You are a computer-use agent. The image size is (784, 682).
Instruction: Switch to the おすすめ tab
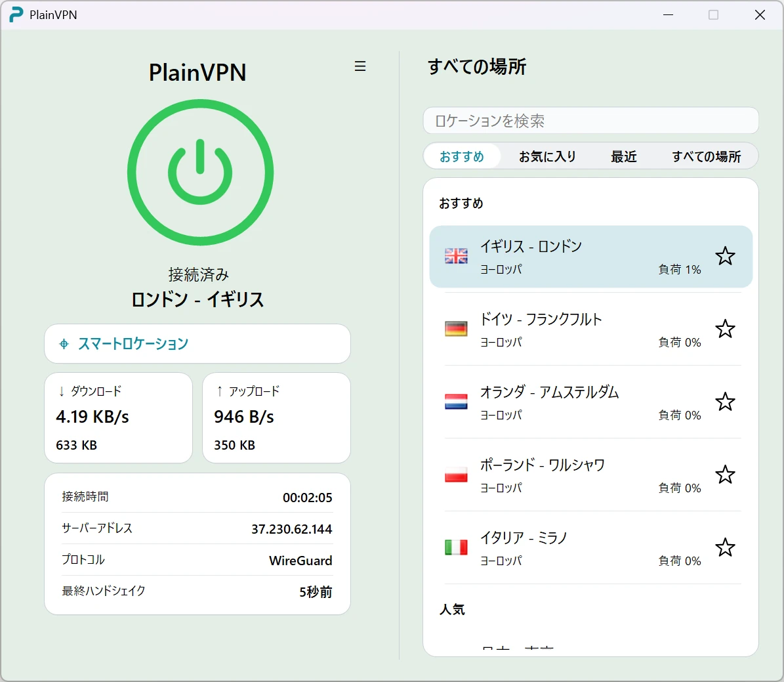pos(461,157)
